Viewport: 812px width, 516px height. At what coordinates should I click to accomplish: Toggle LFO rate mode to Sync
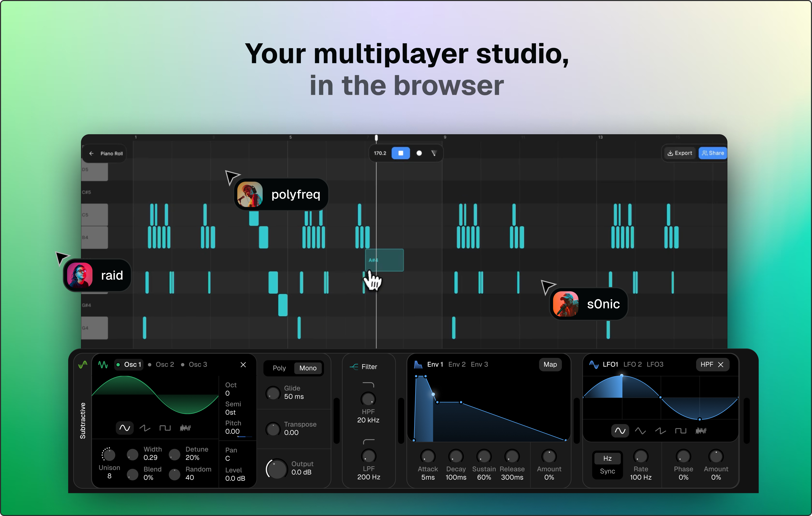[607, 471]
